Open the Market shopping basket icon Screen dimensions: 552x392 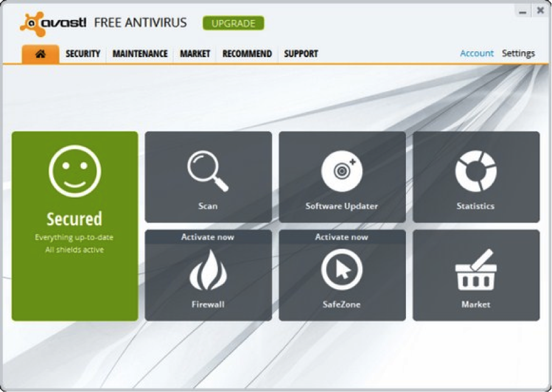(x=475, y=270)
